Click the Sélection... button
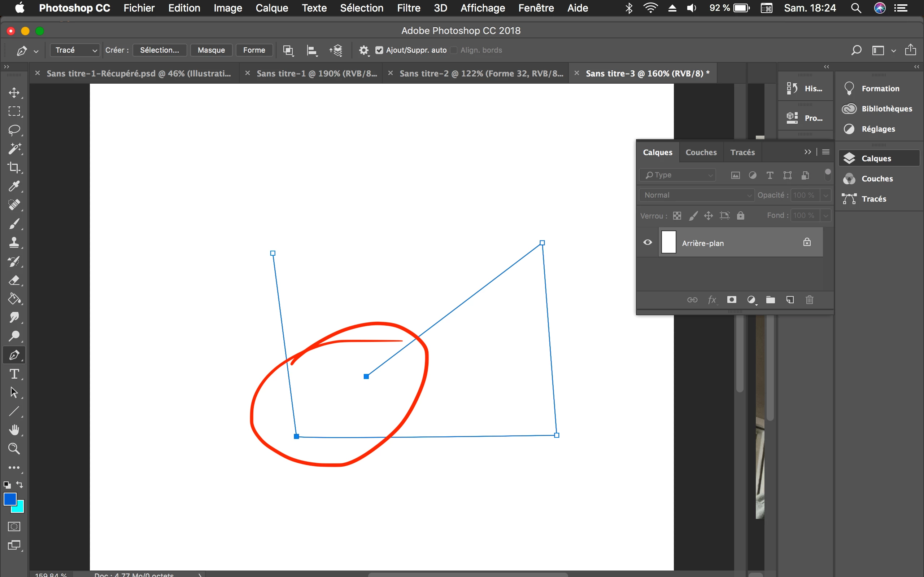The image size is (924, 577). [159, 50]
